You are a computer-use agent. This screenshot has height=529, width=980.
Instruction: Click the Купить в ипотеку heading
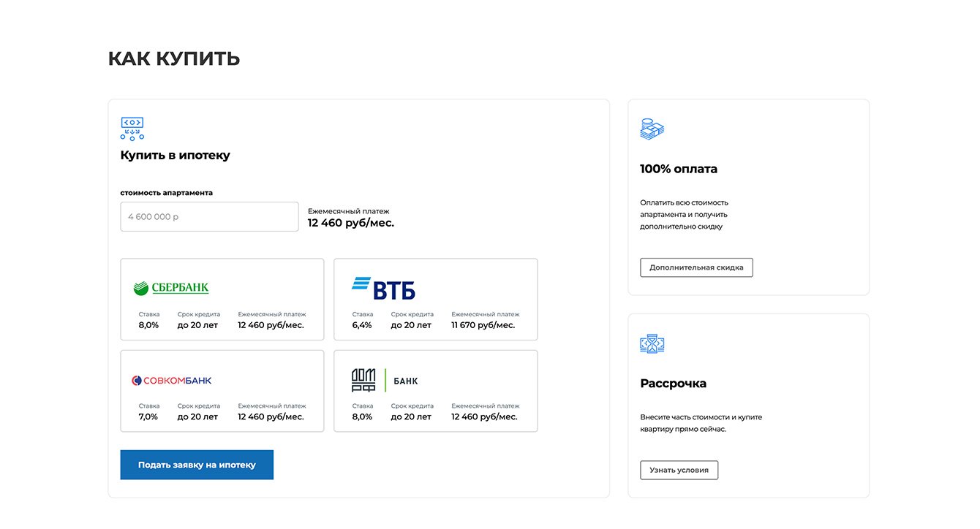click(175, 155)
